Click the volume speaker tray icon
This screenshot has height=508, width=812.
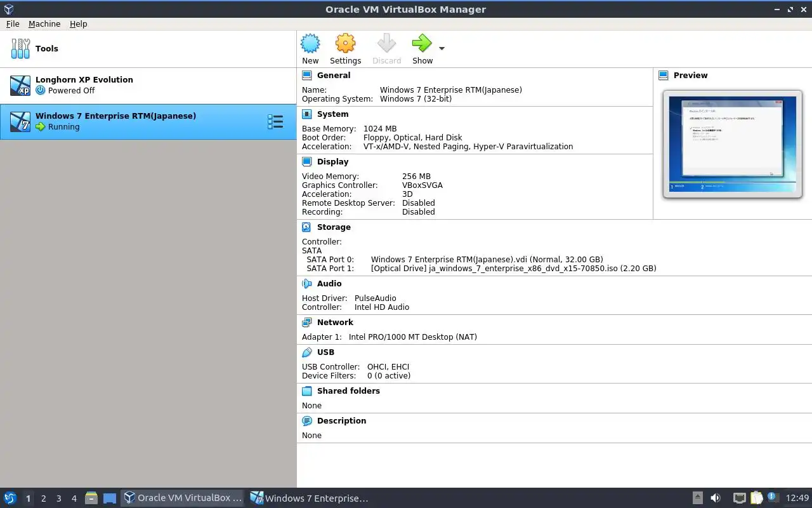[716, 498]
